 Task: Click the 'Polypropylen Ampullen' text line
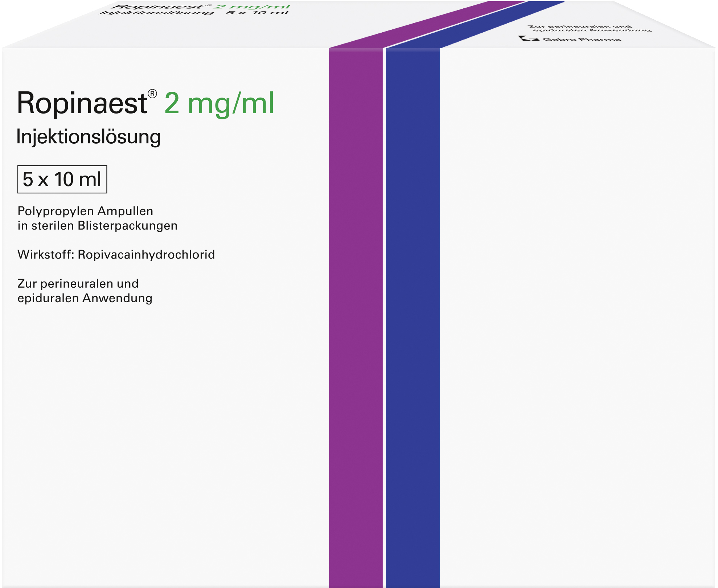[x=85, y=211]
